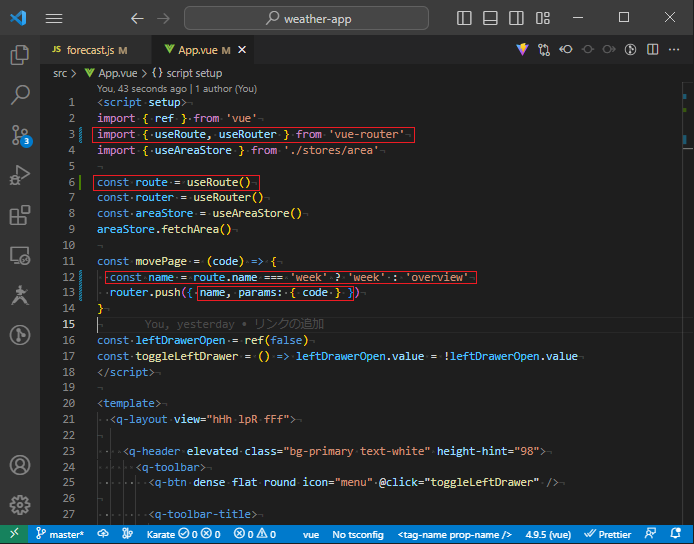
Task: Click '<tag-name prop-name />' status item
Action: pos(455,534)
